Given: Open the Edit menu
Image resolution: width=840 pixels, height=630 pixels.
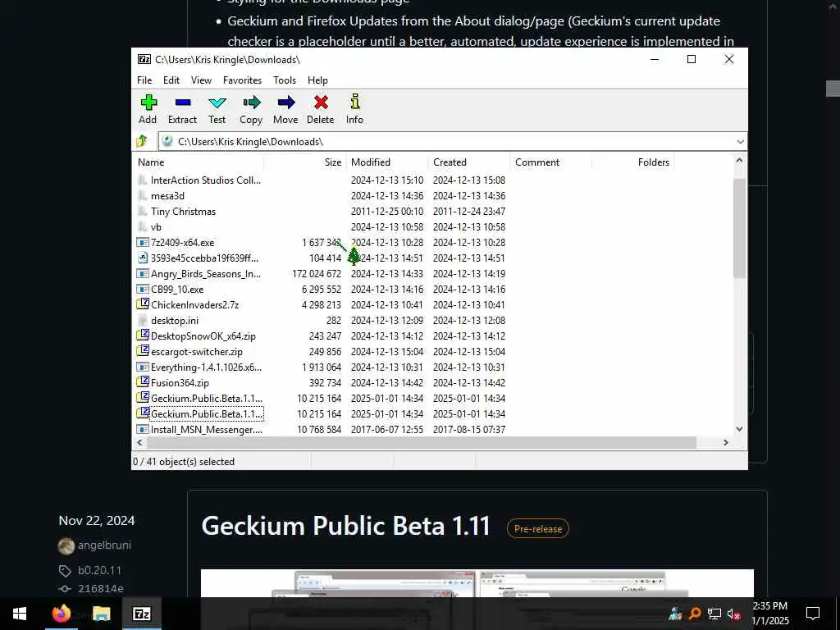Looking at the screenshot, I should pyautogui.click(x=171, y=80).
